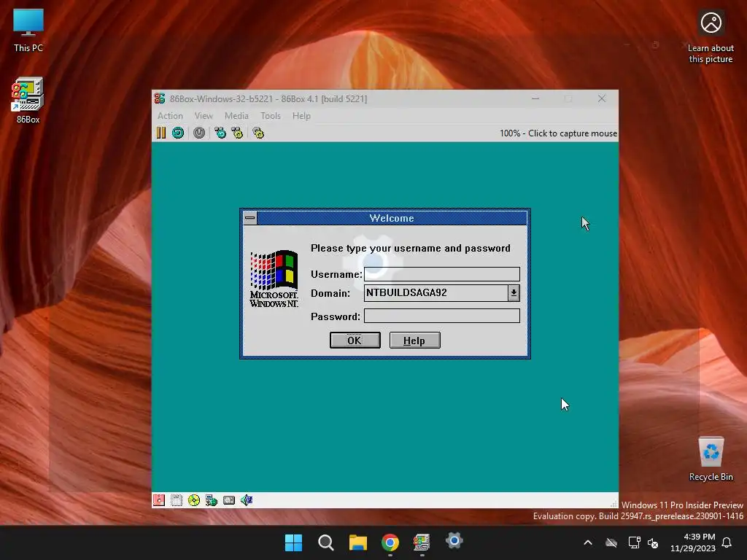Open the Action menu

point(170,116)
